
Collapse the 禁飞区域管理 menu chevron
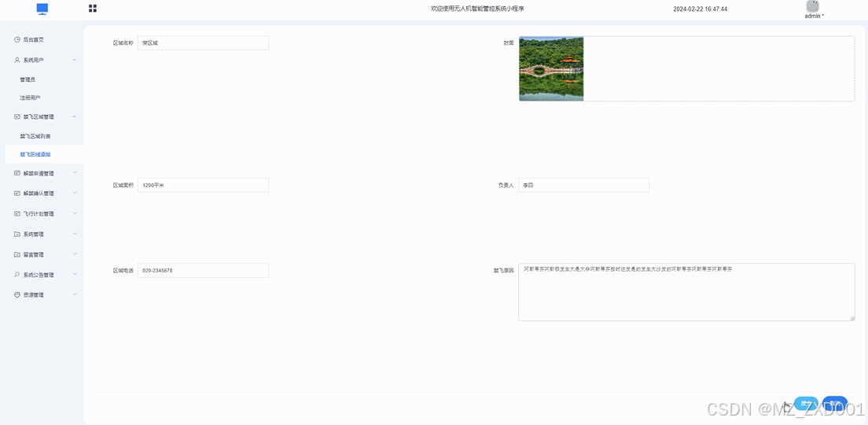coord(75,116)
